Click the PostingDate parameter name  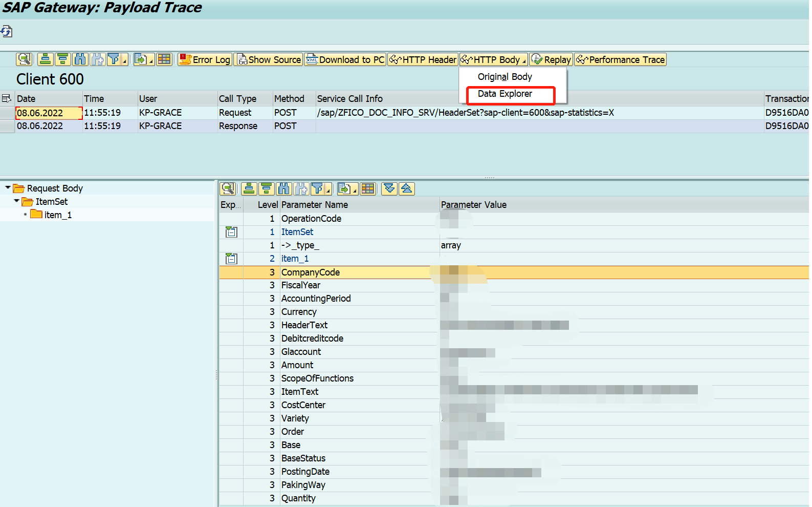tap(305, 472)
